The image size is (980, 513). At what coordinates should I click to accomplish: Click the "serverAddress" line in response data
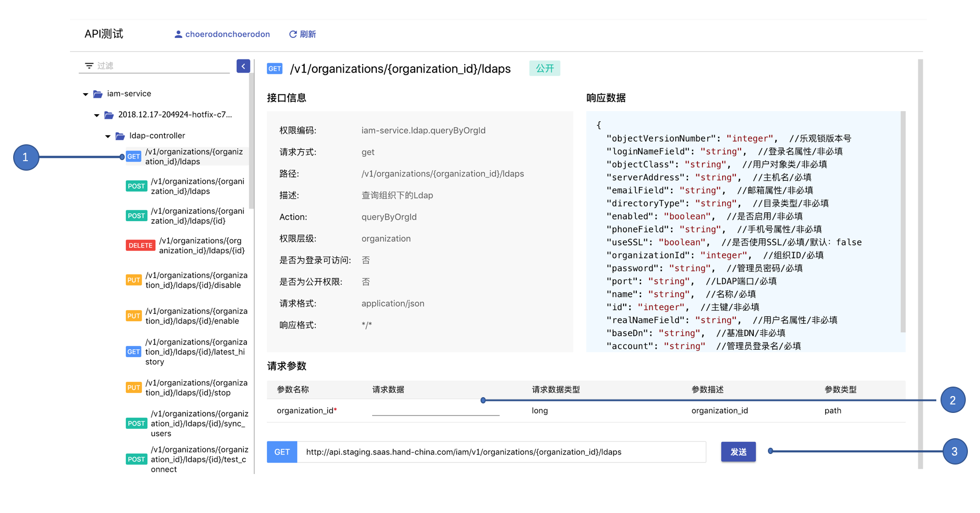pos(709,177)
